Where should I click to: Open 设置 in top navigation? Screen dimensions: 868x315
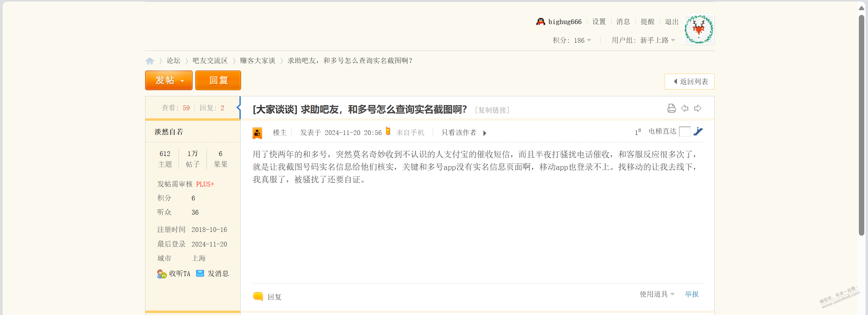coord(599,22)
